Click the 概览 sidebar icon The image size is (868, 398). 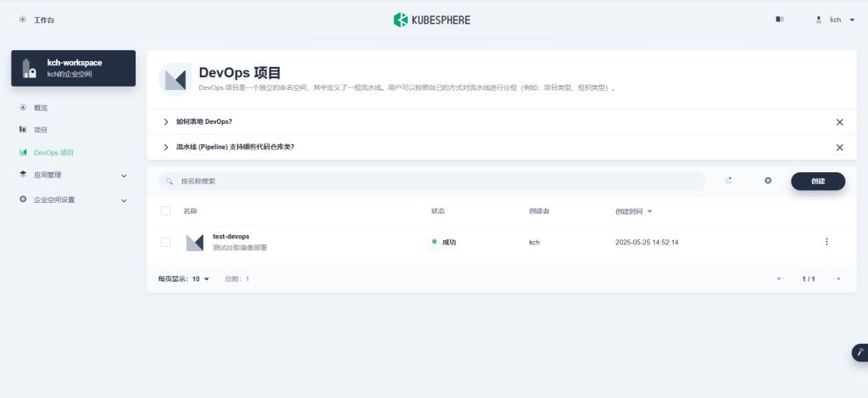[23, 107]
